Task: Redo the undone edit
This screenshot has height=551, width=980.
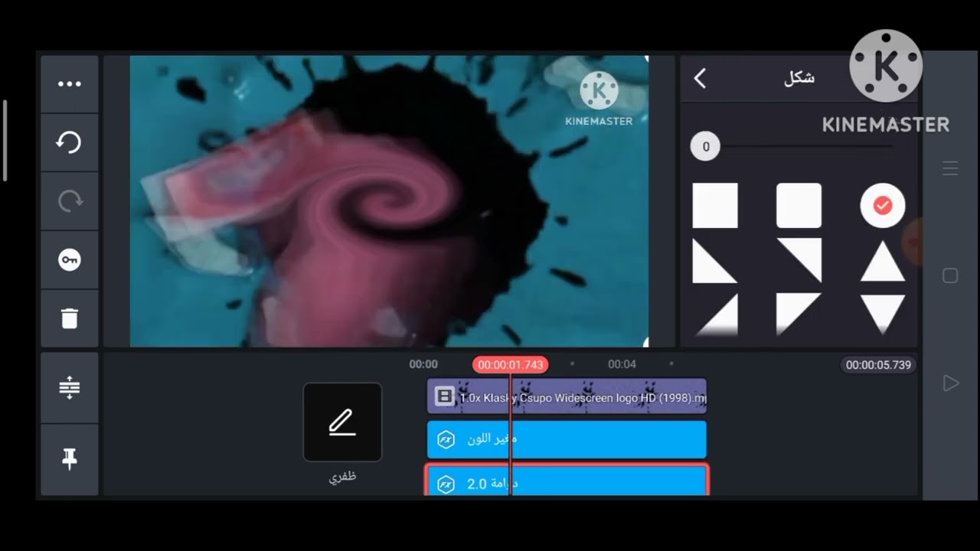Action: (x=70, y=201)
